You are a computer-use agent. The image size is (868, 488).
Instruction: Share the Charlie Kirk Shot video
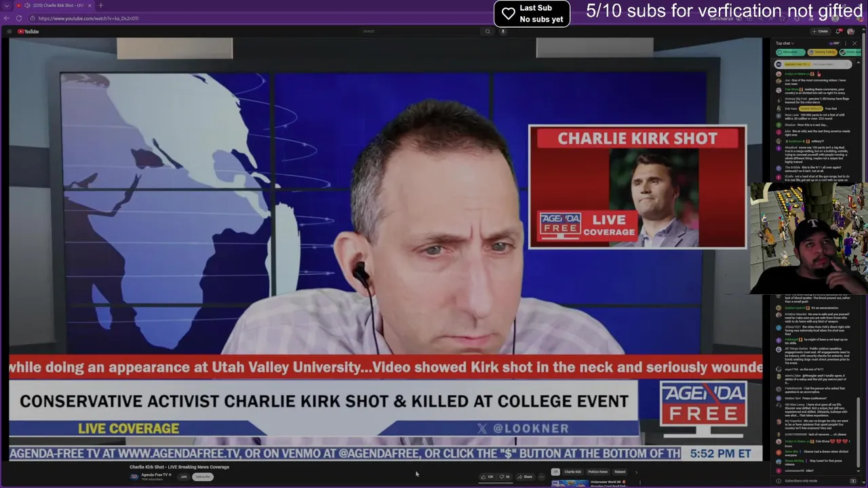pyautogui.click(x=525, y=476)
